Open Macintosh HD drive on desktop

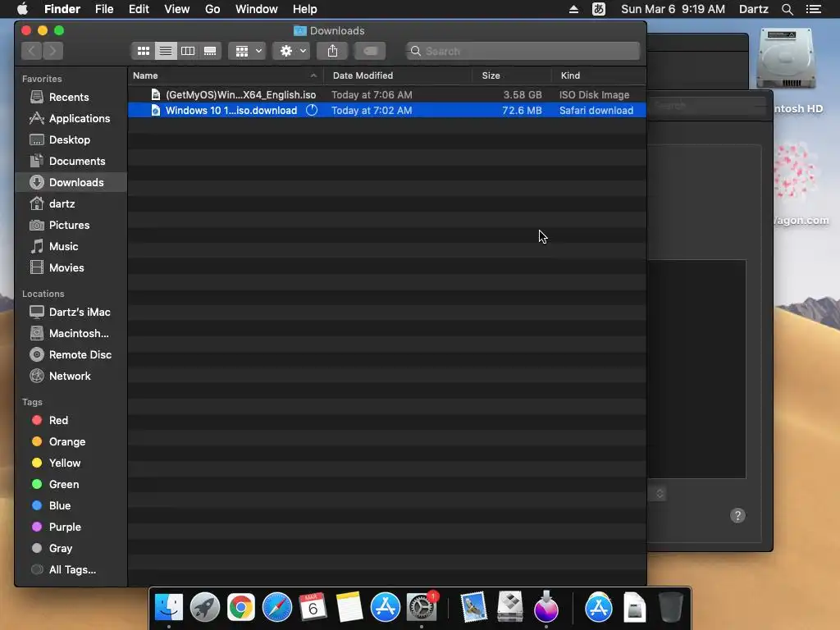pyautogui.click(x=786, y=59)
